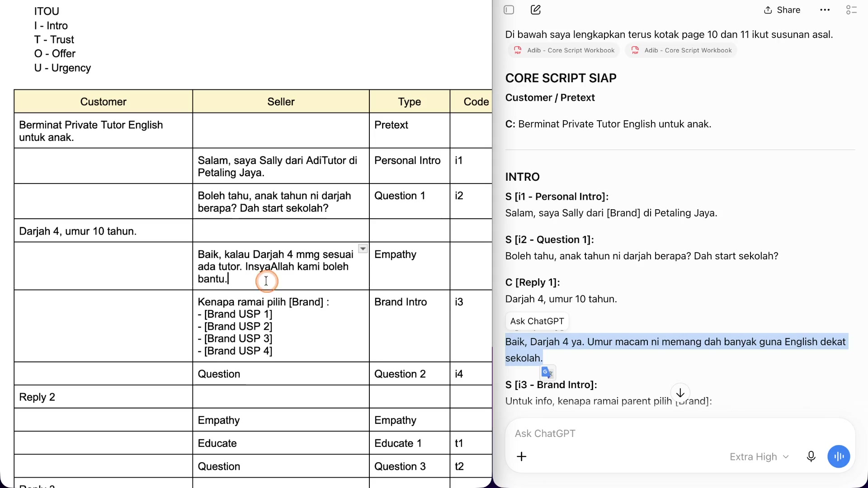Screen dimensions: 868x488
Task: Start a new chat with compose icon
Action: click(536, 10)
